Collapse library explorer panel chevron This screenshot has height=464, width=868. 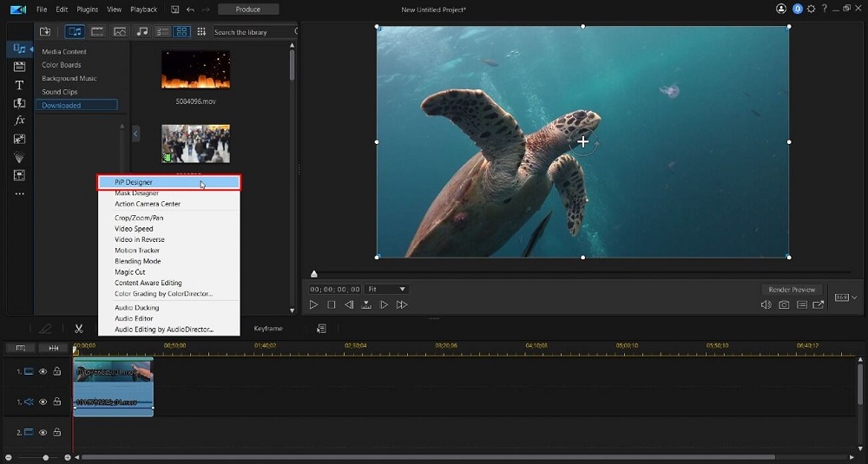pyautogui.click(x=135, y=134)
